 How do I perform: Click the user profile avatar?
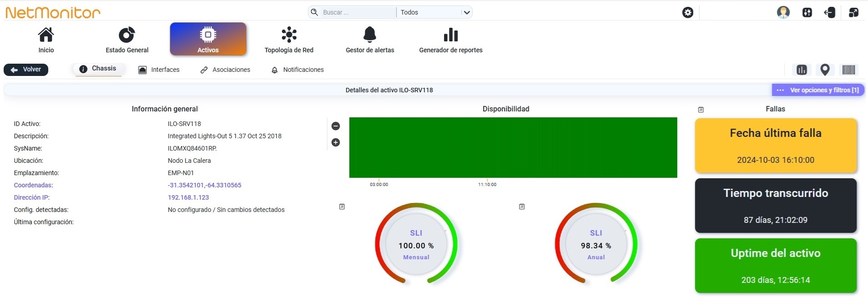[x=783, y=12]
